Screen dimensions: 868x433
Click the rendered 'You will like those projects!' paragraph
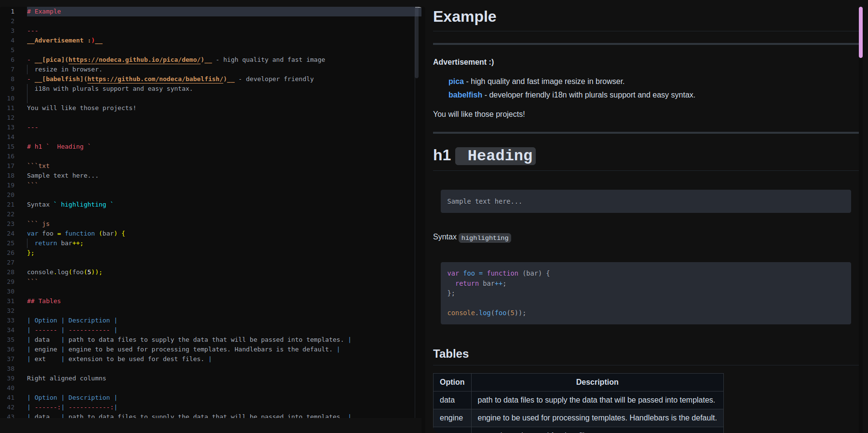click(x=479, y=114)
